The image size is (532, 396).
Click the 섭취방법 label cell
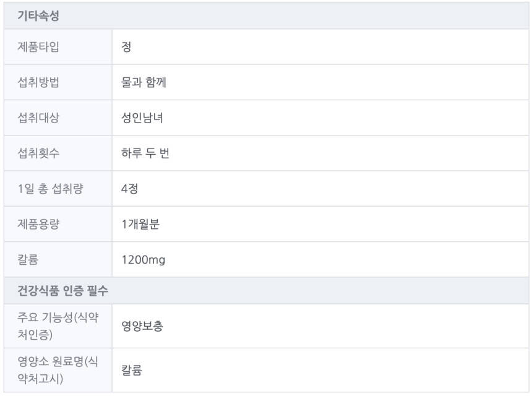[38, 82]
